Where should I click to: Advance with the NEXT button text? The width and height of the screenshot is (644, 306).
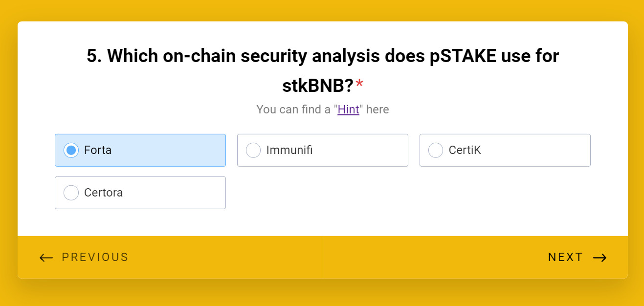point(565,257)
